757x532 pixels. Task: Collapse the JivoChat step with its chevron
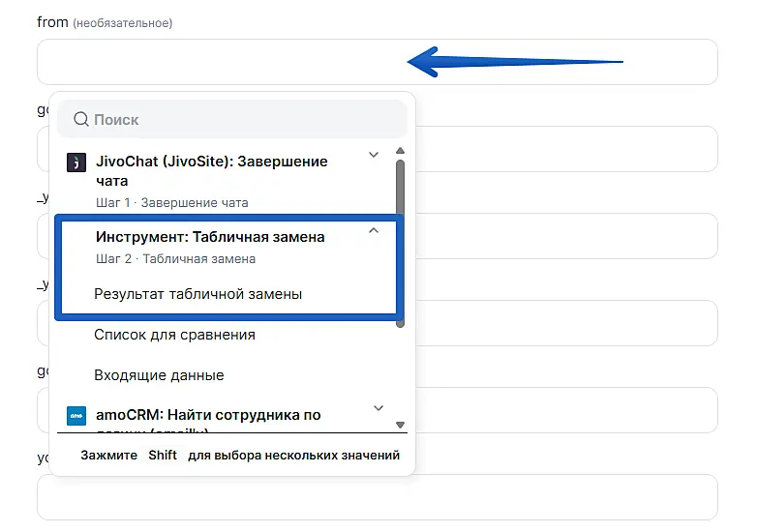(x=374, y=155)
